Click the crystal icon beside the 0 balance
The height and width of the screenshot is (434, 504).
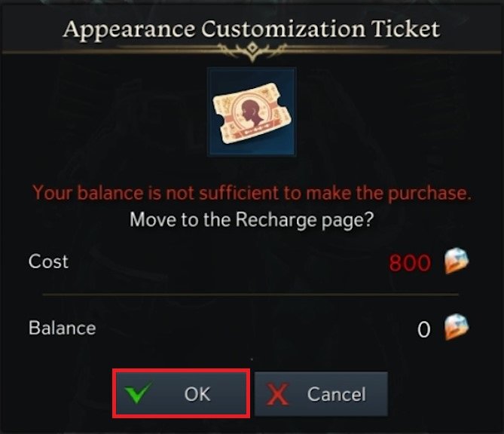click(x=455, y=327)
